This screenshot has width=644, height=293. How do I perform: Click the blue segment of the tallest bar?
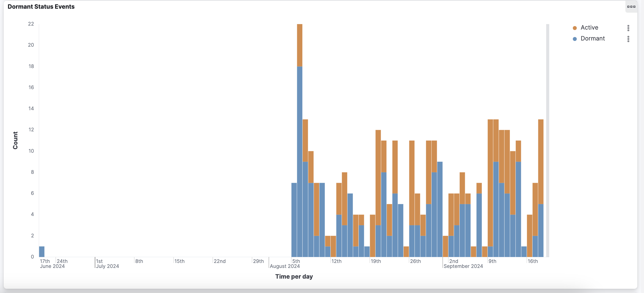coord(299,160)
